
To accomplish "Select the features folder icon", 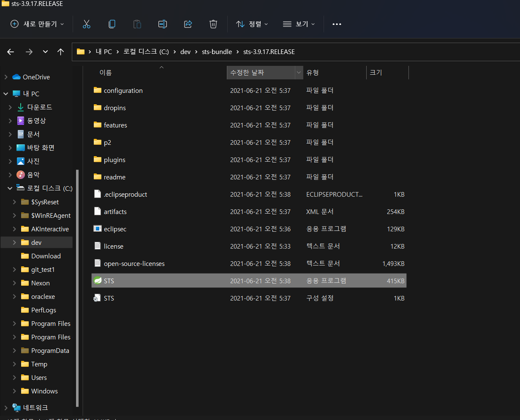I will coord(98,125).
